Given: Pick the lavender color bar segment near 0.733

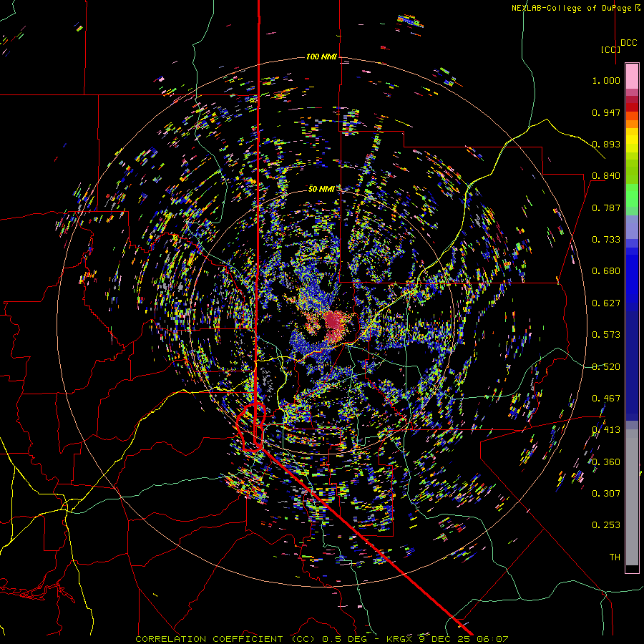Looking at the screenshot, I should pos(632,228).
